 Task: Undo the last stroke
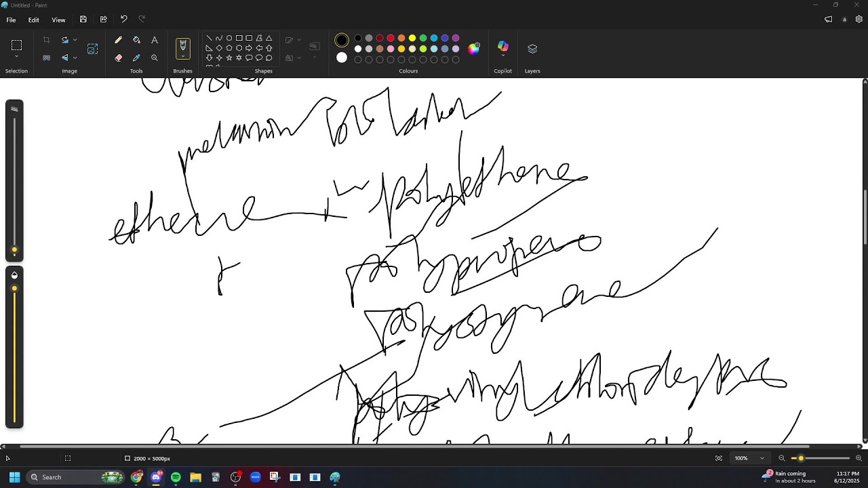click(x=123, y=20)
